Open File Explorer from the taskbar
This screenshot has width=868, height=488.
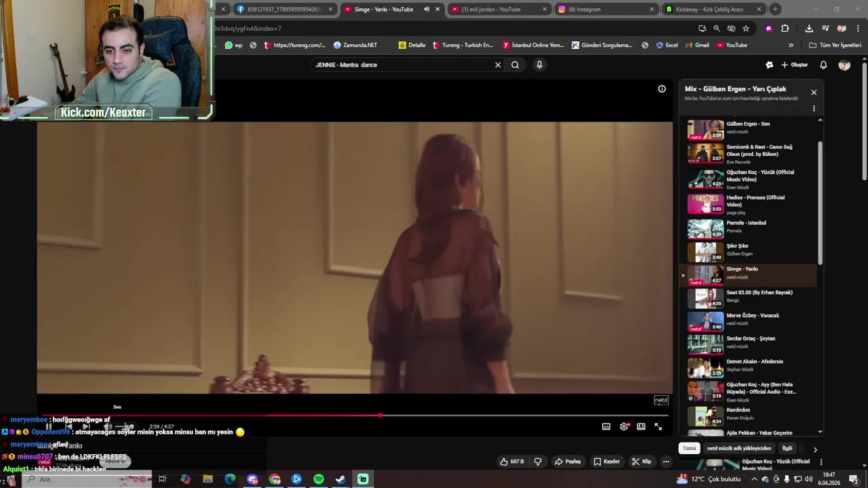208,479
